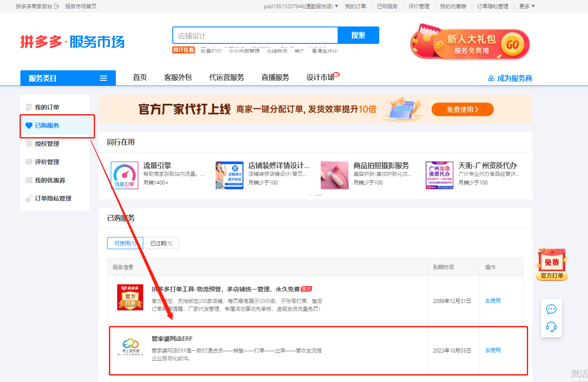Switch to the 可使用(1) tab
Viewport: 588px width, 382px height.
click(125, 243)
